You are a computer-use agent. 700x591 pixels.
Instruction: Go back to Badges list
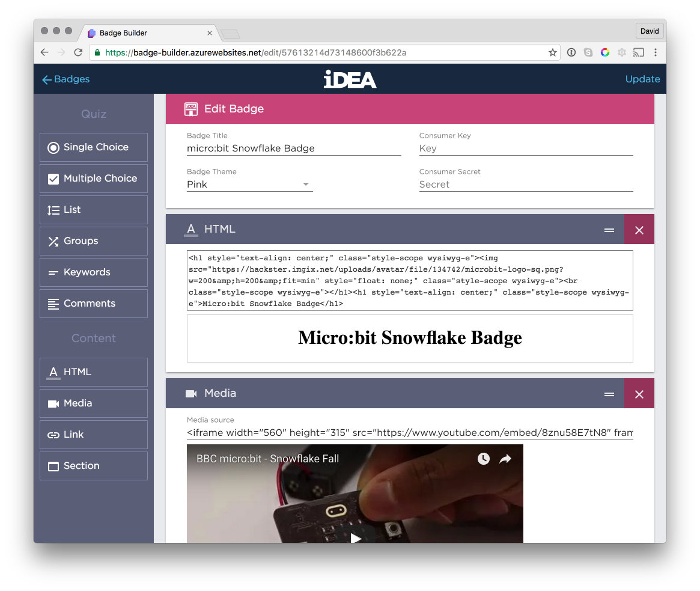[x=65, y=79]
